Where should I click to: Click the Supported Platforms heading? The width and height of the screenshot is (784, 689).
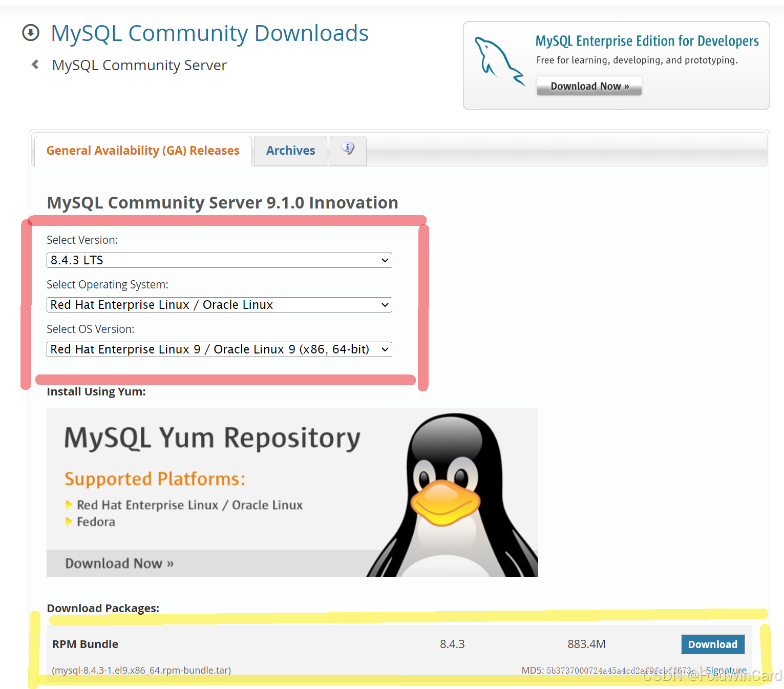tap(155, 479)
